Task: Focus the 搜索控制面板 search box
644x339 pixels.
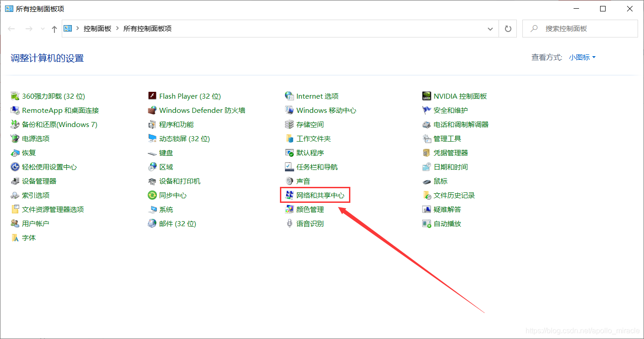Action: pyautogui.click(x=580, y=28)
